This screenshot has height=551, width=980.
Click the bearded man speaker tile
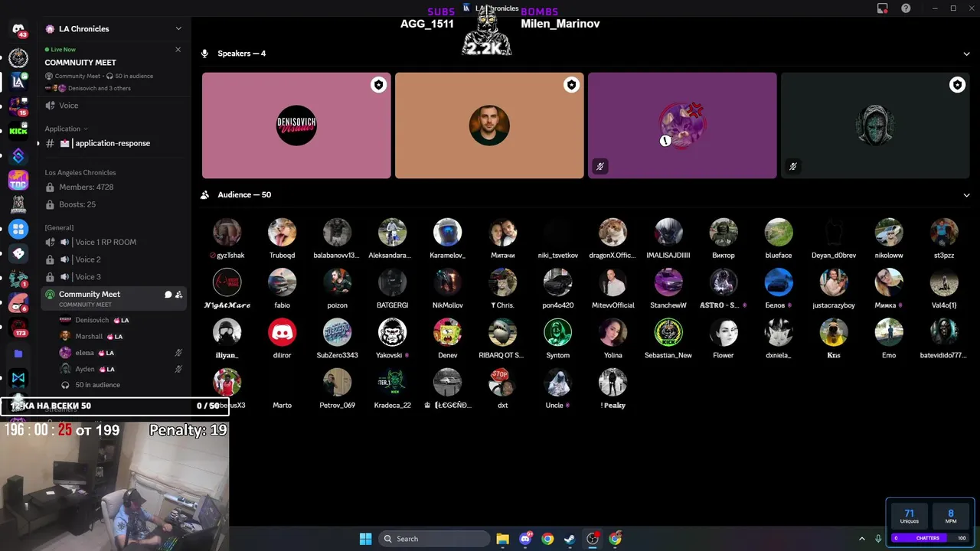click(489, 126)
